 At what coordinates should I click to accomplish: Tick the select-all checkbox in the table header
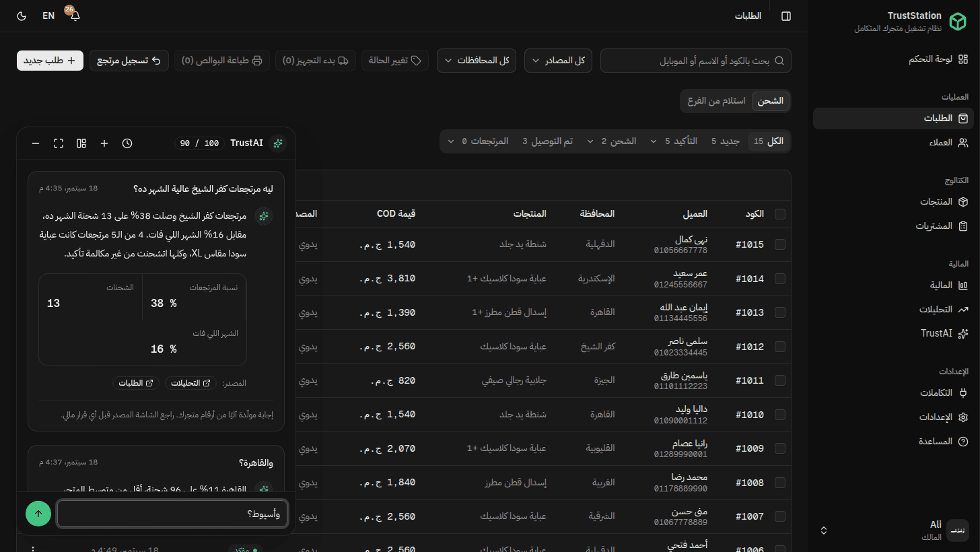coord(780,214)
